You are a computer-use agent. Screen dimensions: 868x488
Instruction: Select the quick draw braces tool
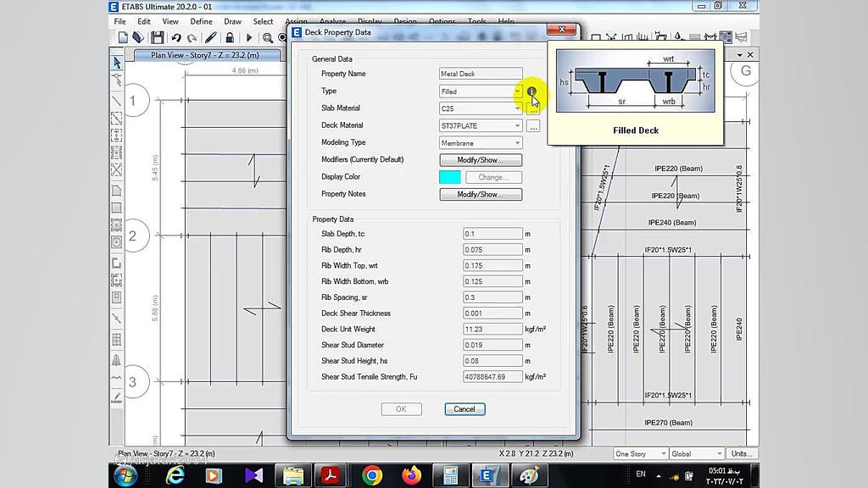pos(117,169)
